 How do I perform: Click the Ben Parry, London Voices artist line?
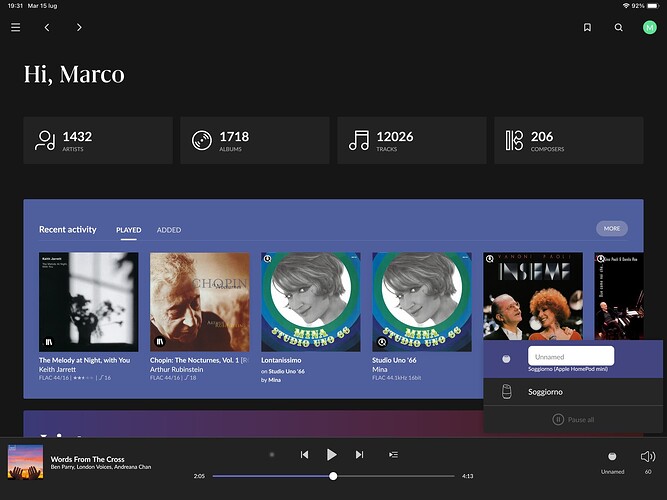[101, 467]
